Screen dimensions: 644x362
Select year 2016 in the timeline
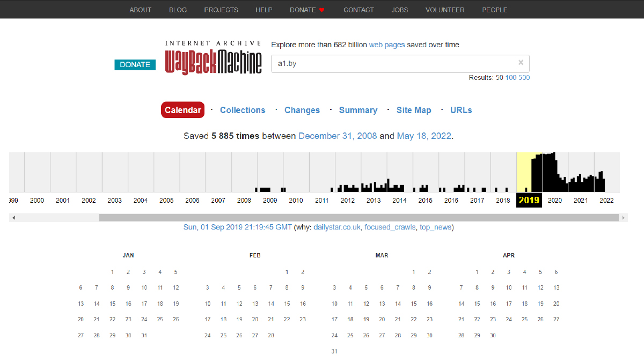pyautogui.click(x=451, y=201)
